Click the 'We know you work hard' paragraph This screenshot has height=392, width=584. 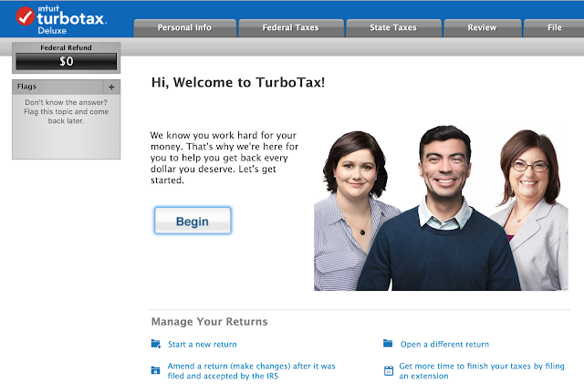point(224,158)
